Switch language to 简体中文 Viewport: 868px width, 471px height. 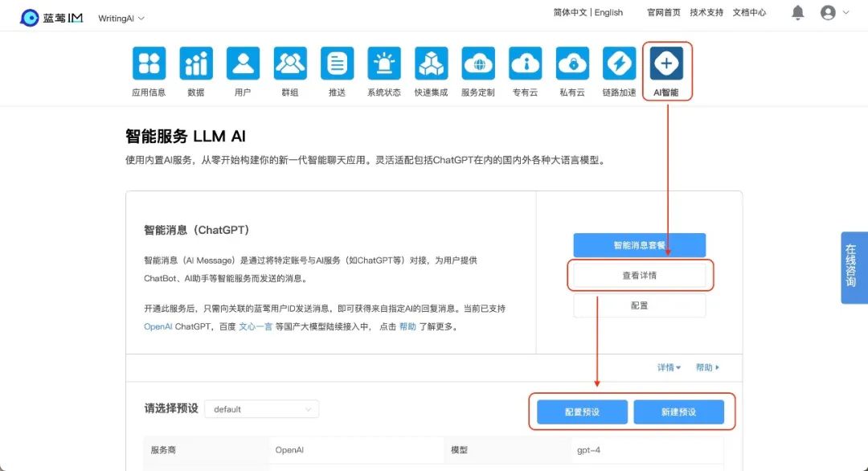click(570, 12)
